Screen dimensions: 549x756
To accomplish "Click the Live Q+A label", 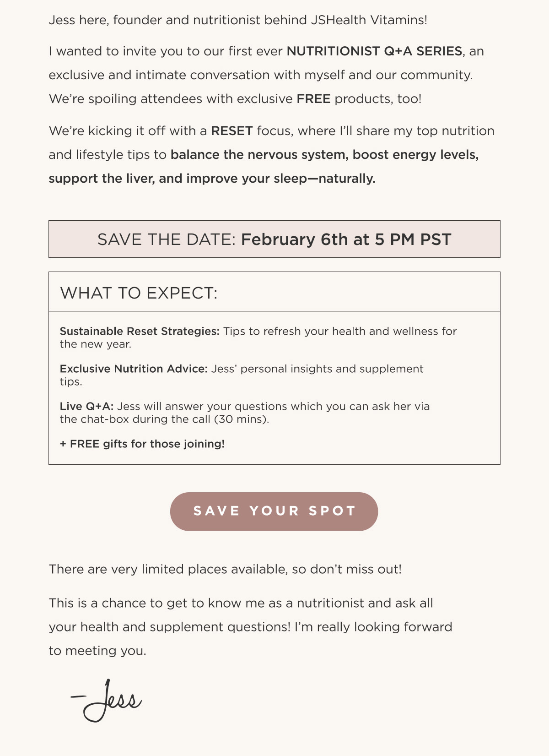I will [x=86, y=407].
